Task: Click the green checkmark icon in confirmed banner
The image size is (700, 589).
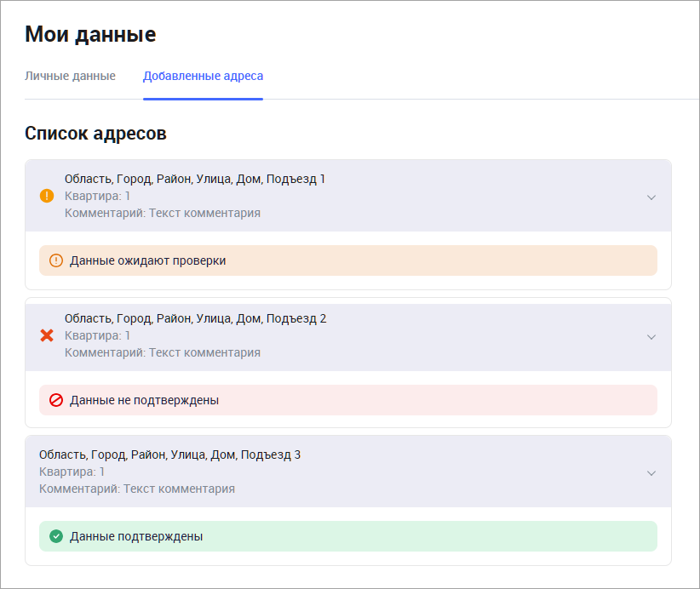Action: (56, 536)
